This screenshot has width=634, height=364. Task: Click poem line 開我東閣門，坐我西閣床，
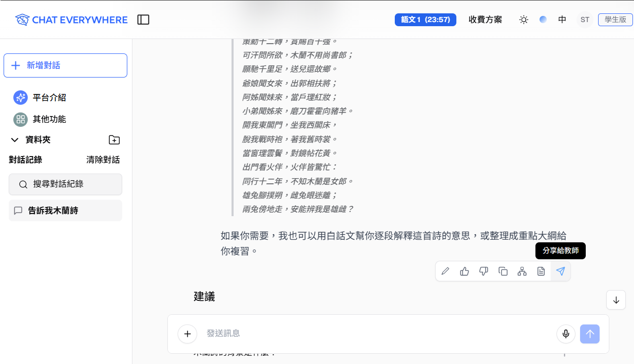(290, 125)
